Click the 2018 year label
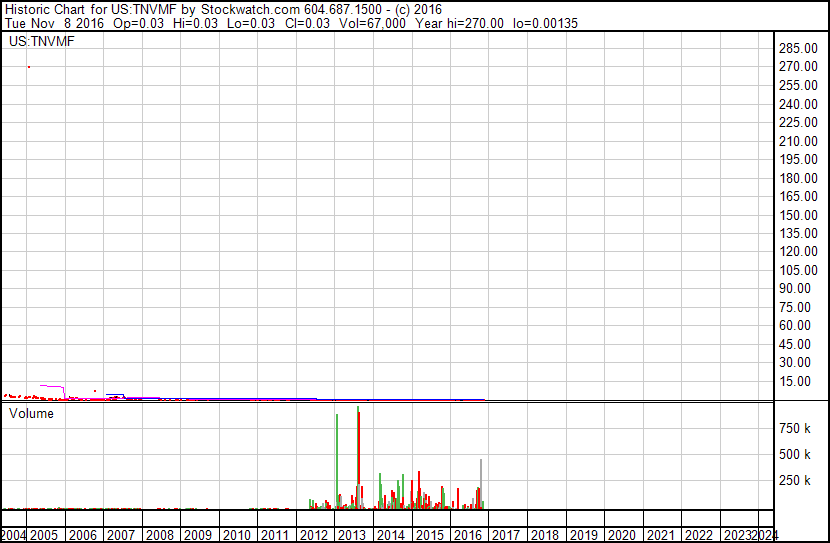830x543 pixels. [545, 535]
